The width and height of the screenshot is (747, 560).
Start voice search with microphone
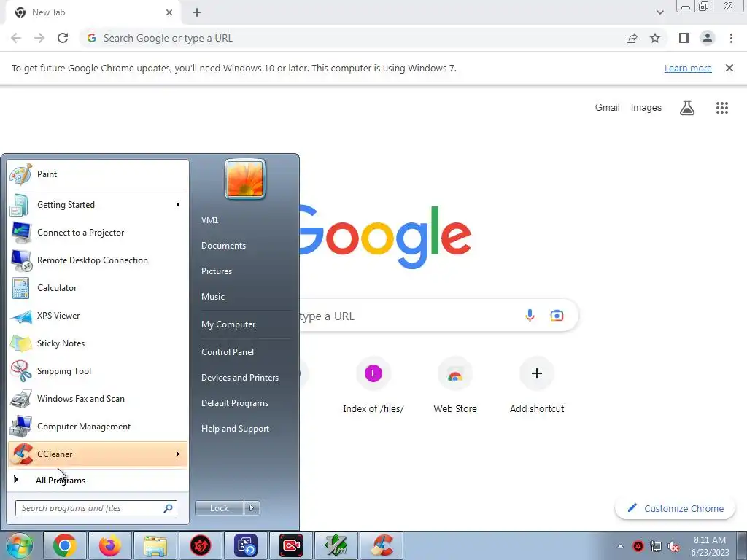click(530, 315)
